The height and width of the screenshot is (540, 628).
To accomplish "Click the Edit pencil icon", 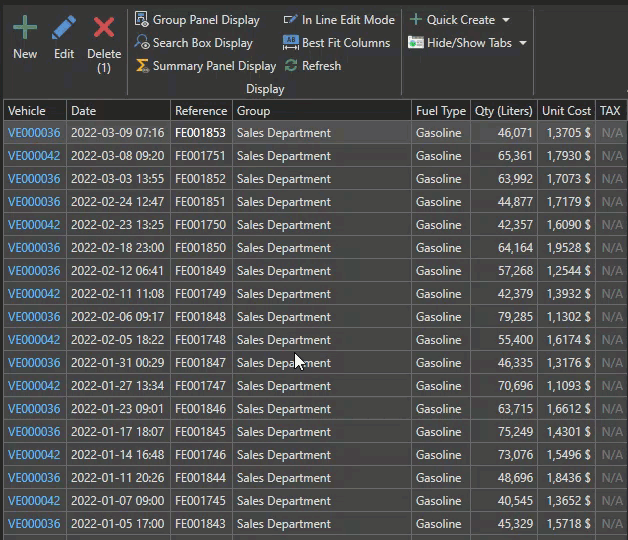I will (64, 28).
